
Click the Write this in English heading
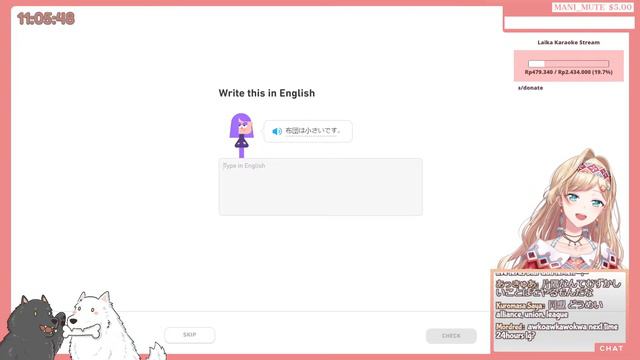coord(267,93)
